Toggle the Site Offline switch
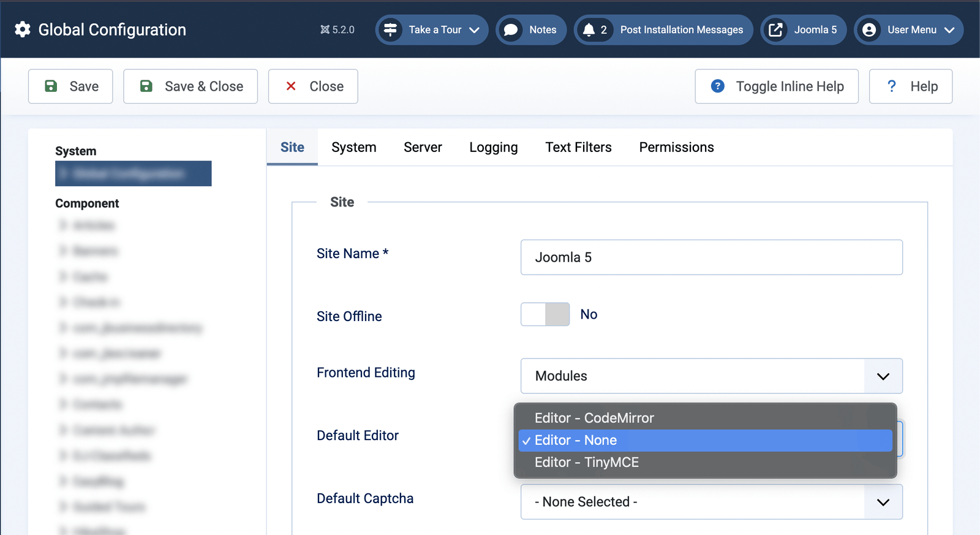 point(545,314)
